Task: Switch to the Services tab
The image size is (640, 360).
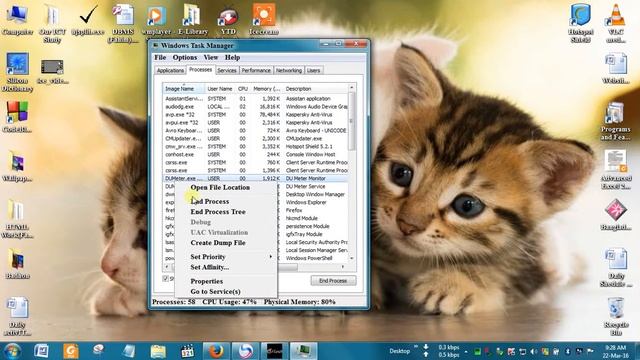Action: pyautogui.click(x=227, y=71)
